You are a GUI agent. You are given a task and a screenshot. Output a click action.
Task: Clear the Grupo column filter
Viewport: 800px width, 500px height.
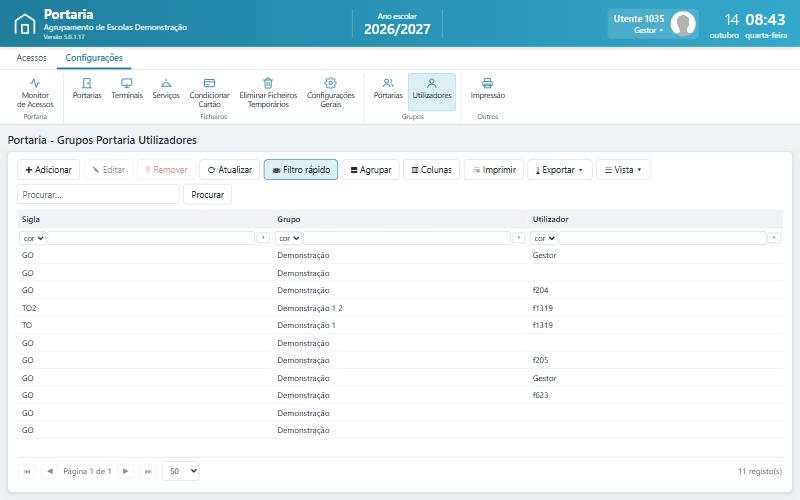tap(518, 238)
